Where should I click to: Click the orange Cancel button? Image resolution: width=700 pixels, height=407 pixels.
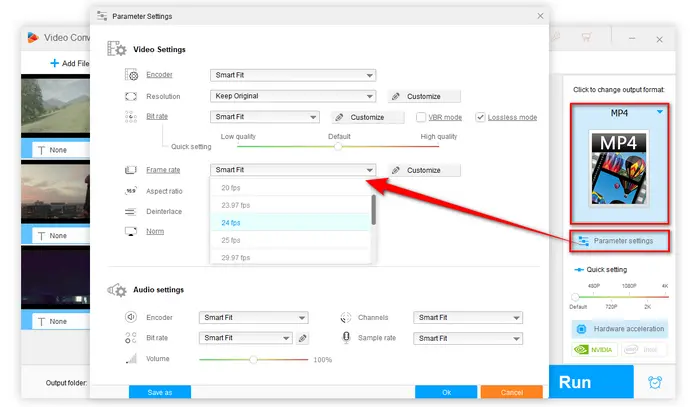pos(512,392)
